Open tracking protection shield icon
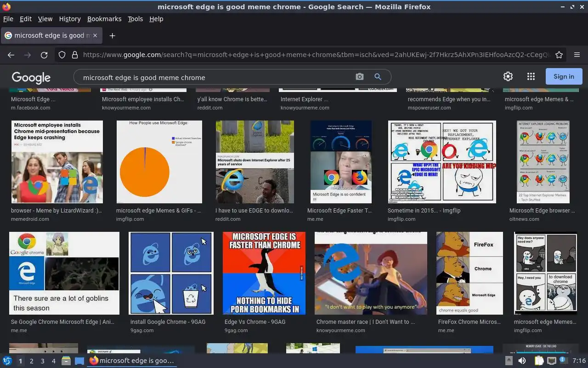 tap(62, 55)
